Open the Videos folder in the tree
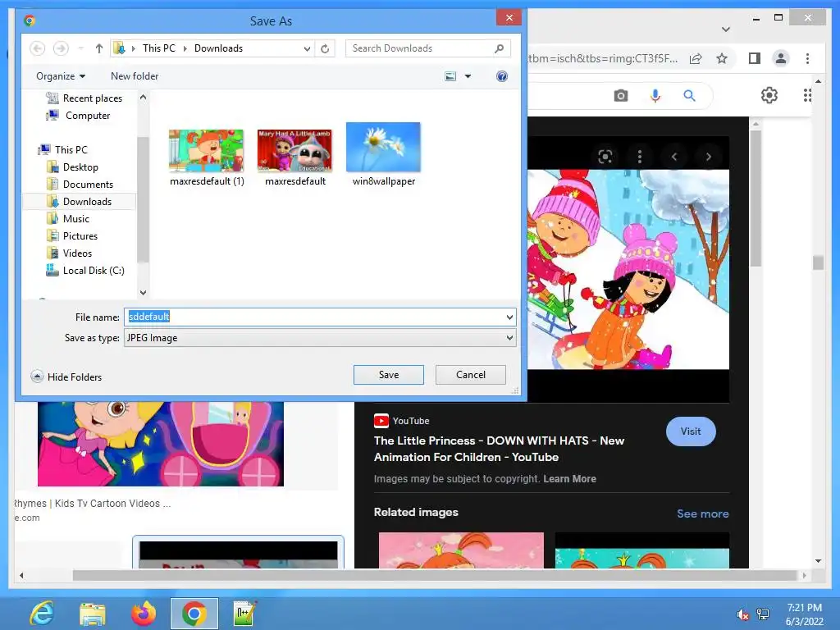The height and width of the screenshot is (630, 840). tap(70, 253)
